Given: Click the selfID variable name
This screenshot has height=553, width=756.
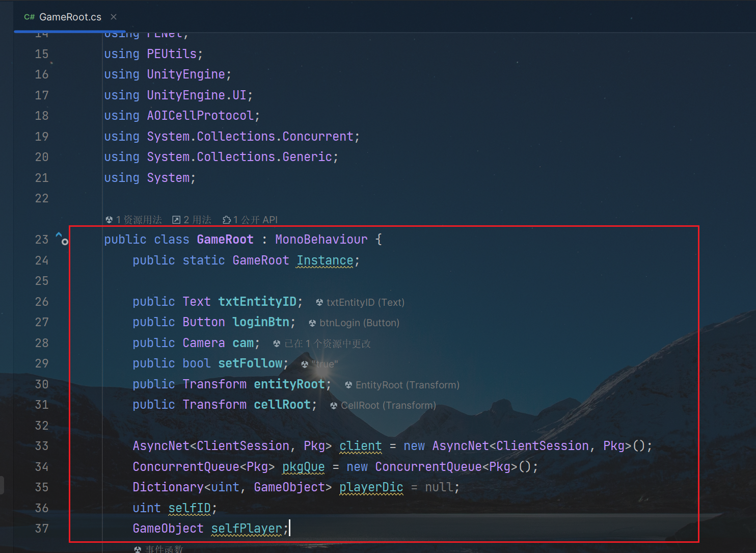Looking at the screenshot, I should pyautogui.click(x=190, y=508).
